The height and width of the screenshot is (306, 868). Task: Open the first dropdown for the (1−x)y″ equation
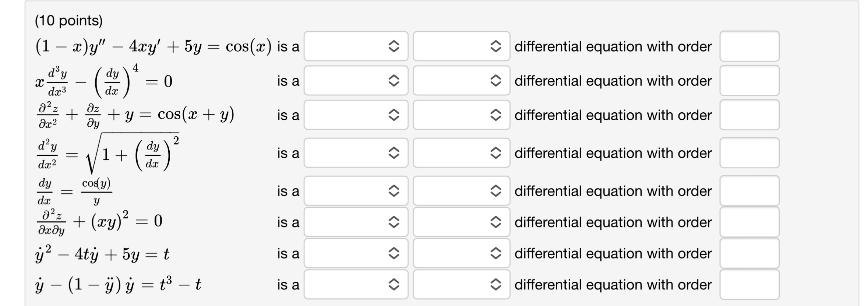click(355, 47)
